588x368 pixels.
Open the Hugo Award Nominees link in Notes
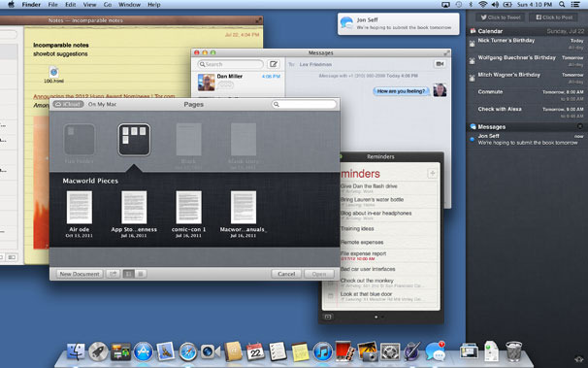(x=104, y=96)
